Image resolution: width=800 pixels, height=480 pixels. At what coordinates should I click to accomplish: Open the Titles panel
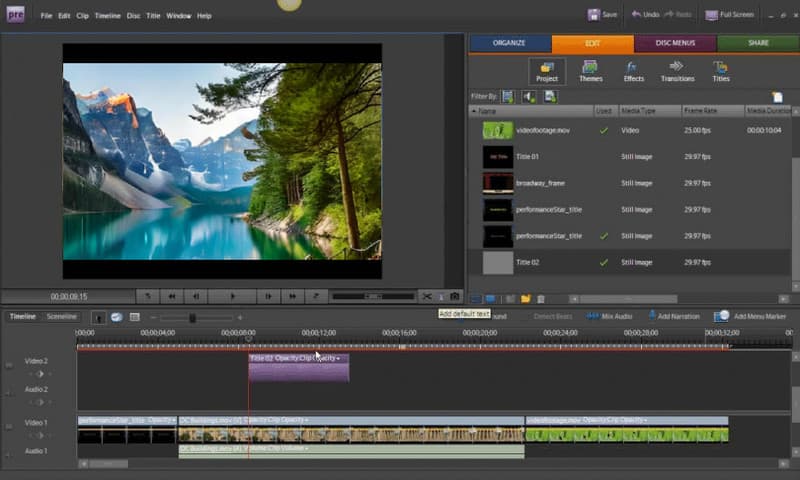[720, 71]
